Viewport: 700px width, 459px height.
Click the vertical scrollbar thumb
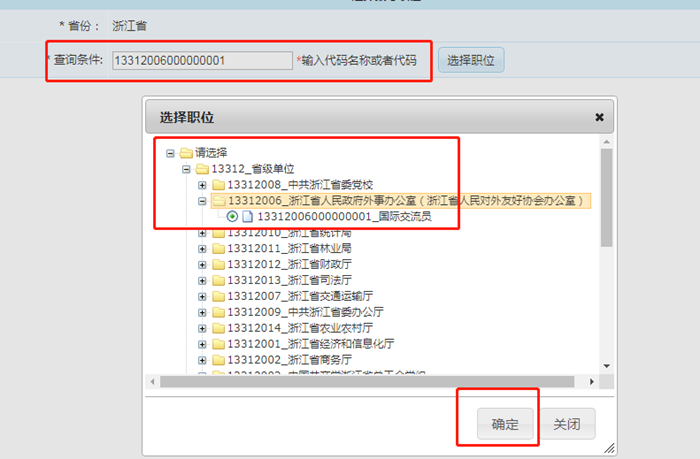coord(607,198)
